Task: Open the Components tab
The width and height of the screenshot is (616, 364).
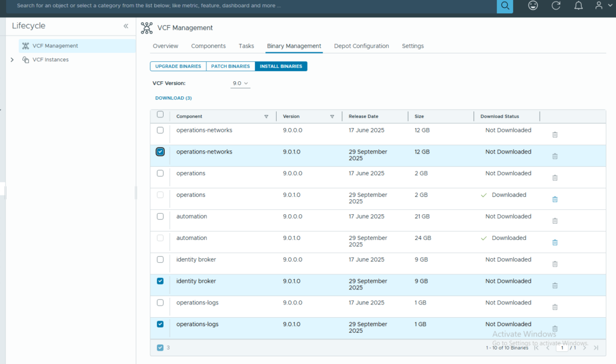Action: 208,46
